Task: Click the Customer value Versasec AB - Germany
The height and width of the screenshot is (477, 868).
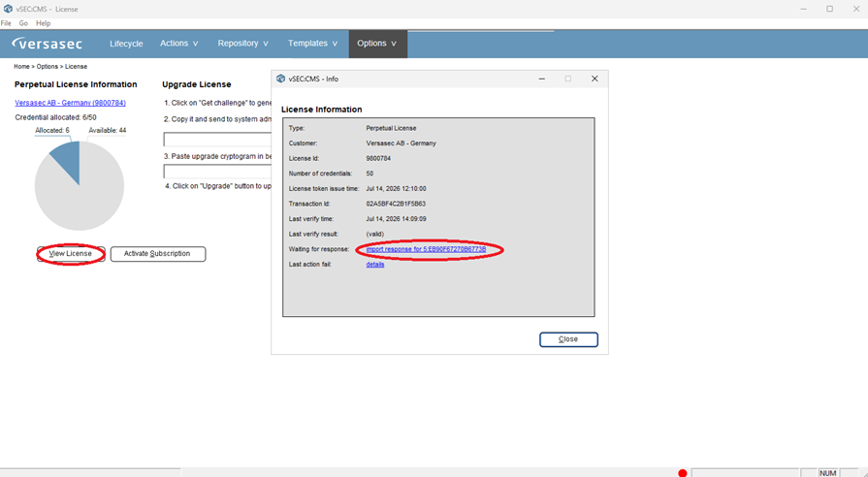Action: pyautogui.click(x=402, y=143)
